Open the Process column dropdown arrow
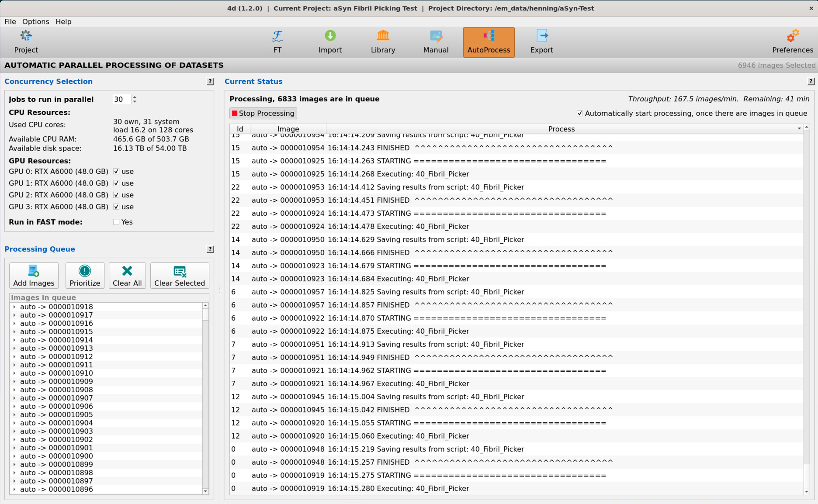Screen dimensions: 818x504 [799, 129]
